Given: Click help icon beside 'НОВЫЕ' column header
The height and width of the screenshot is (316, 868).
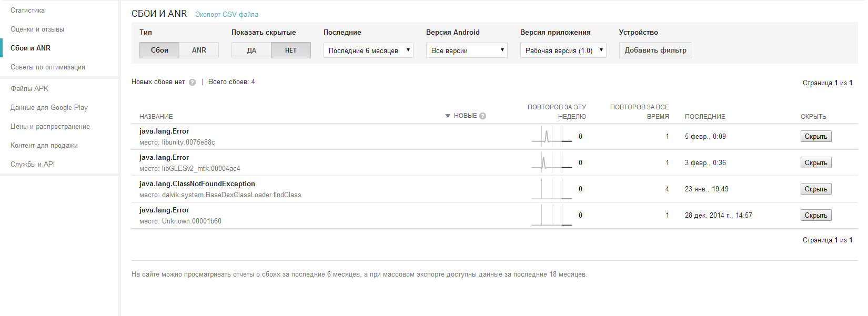Looking at the screenshot, I should pyautogui.click(x=482, y=116).
